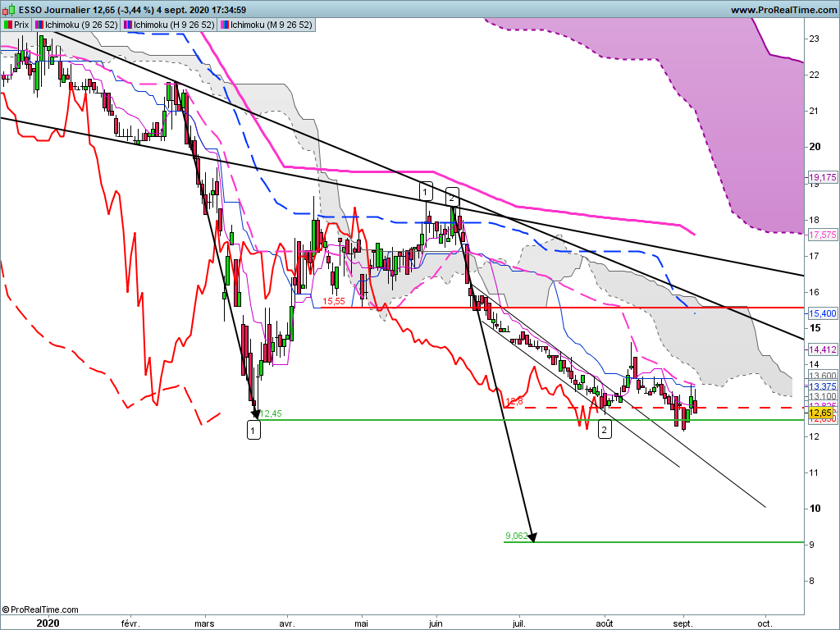
Task: Click the green-red Prix color icon
Action: [8, 25]
